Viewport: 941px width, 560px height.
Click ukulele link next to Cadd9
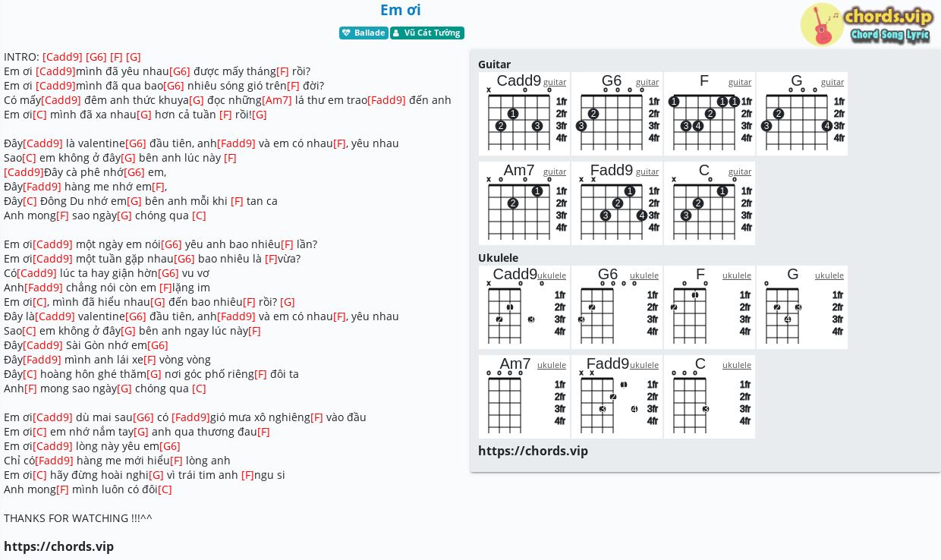[x=552, y=275]
